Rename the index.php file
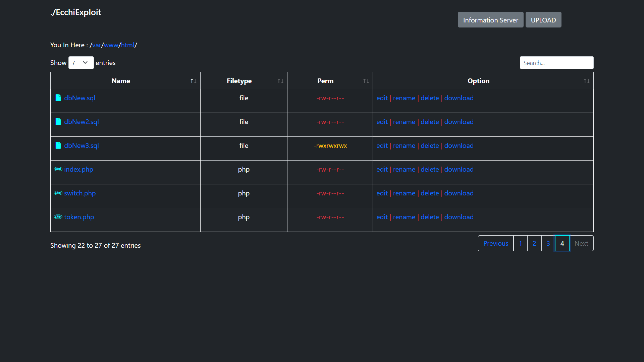The image size is (644, 362). tap(404, 169)
